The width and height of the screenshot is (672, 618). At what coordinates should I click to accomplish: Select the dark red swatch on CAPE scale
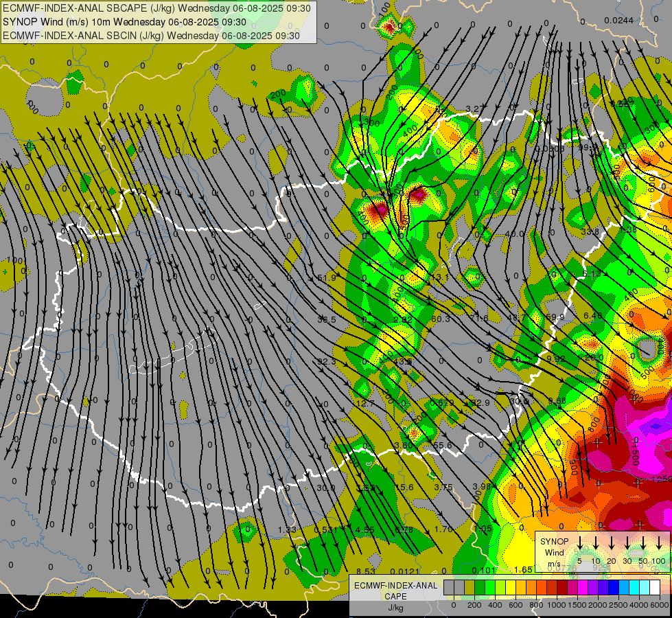point(562,587)
